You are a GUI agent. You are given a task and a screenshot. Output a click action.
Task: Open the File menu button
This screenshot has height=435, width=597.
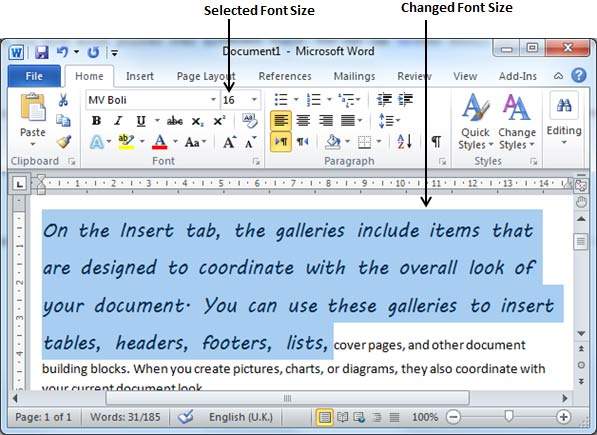coord(34,76)
